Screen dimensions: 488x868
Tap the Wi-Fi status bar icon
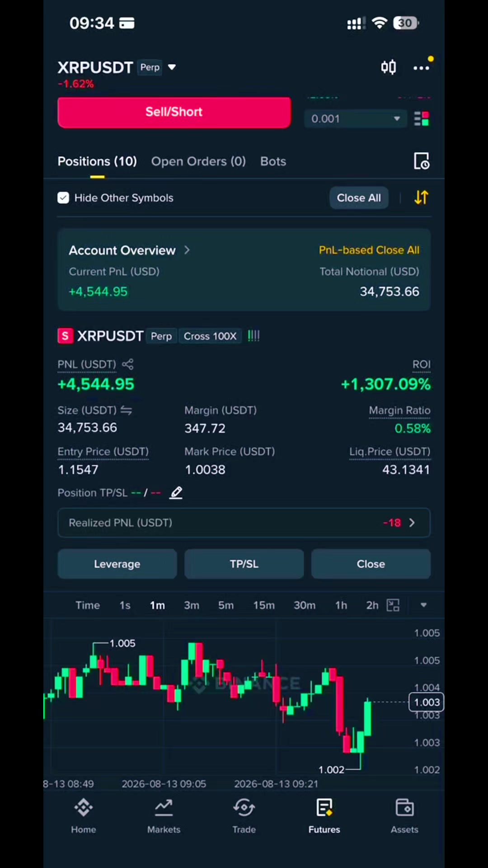(x=380, y=23)
